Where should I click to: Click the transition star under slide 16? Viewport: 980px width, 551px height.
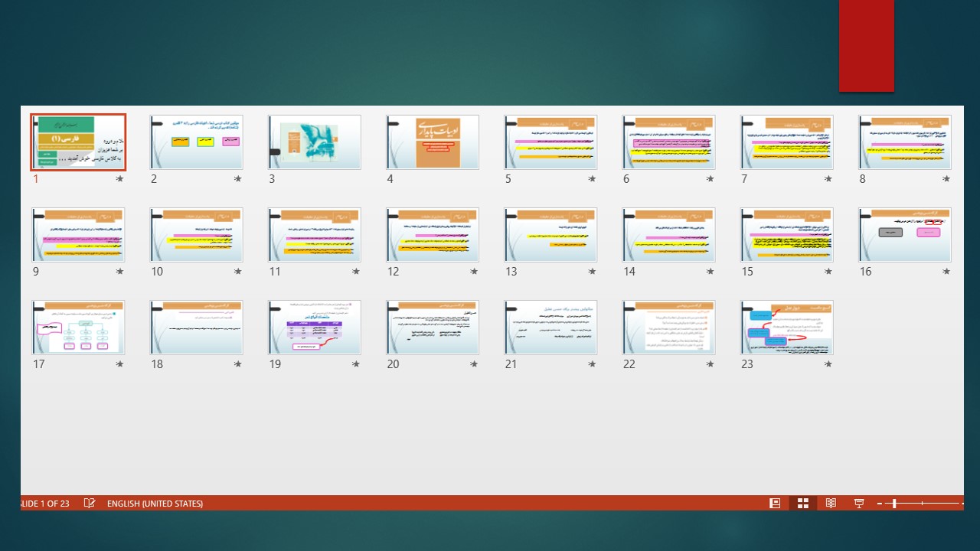click(x=946, y=272)
